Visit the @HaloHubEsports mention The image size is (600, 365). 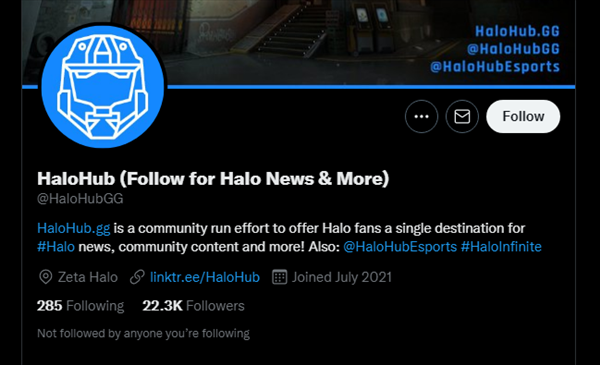pos(400,247)
